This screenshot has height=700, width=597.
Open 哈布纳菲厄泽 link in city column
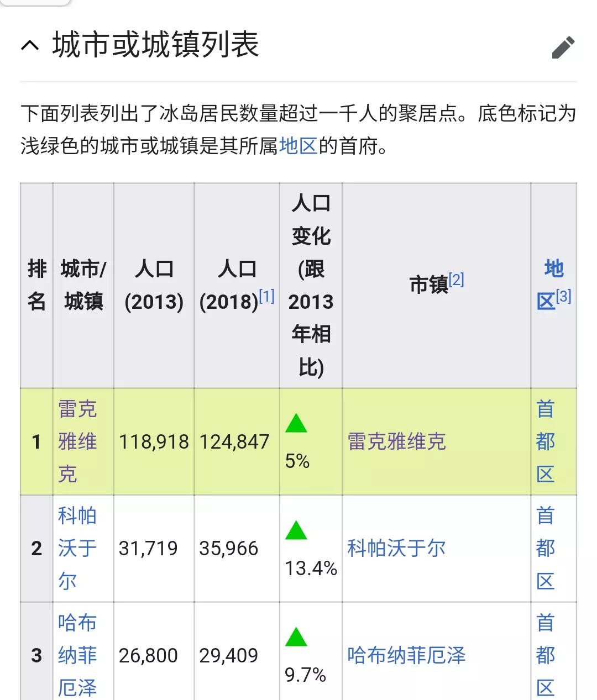pyautogui.click(x=77, y=655)
